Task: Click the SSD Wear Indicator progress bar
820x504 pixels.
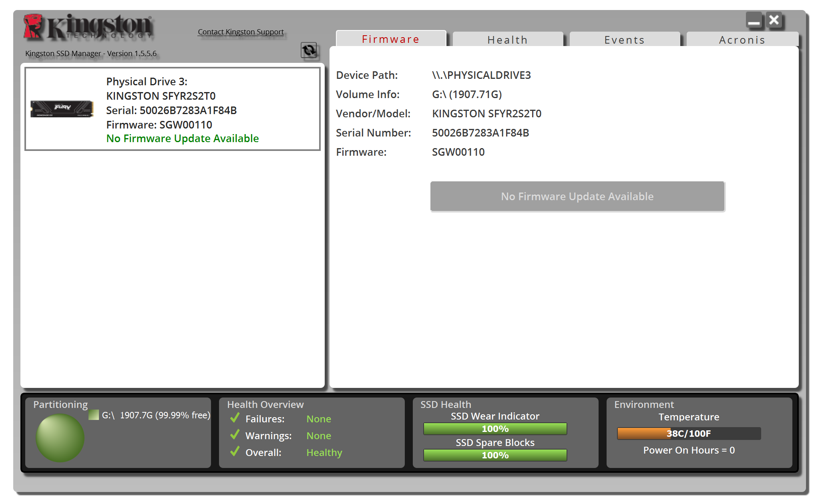Action: click(x=495, y=429)
